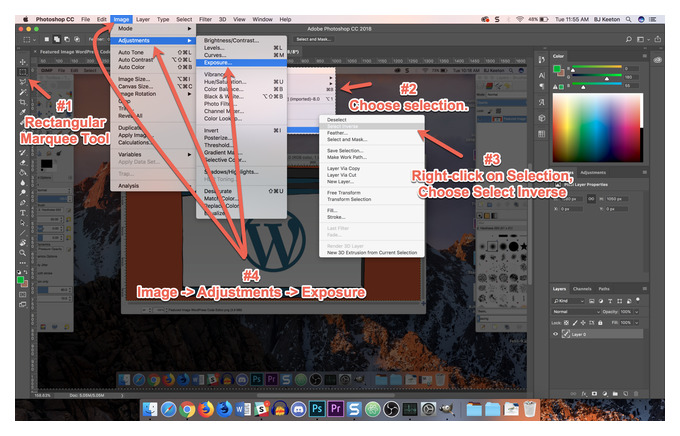Open the Glyphs panel icon
Screen dimensions: 680x436
tap(542, 102)
